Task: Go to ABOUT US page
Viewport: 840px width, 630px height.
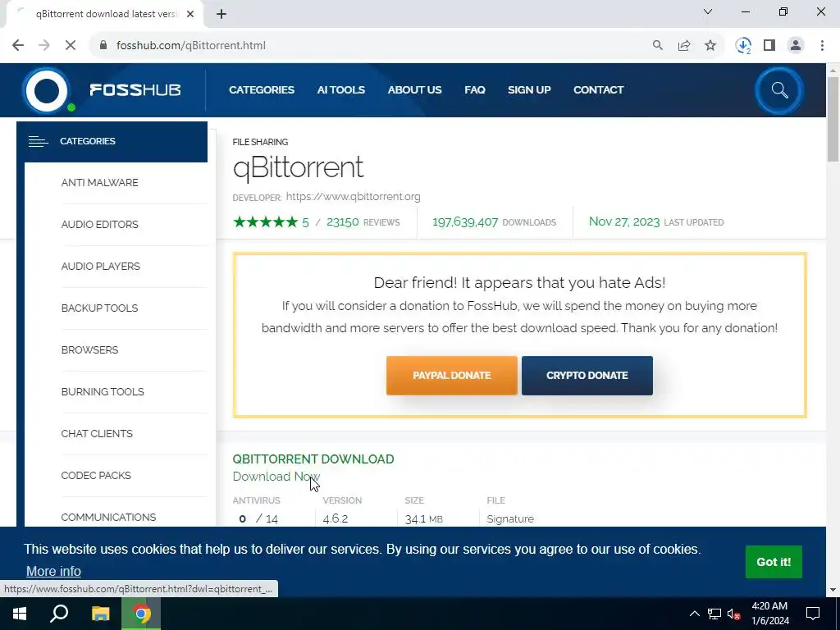Action: 414,90
